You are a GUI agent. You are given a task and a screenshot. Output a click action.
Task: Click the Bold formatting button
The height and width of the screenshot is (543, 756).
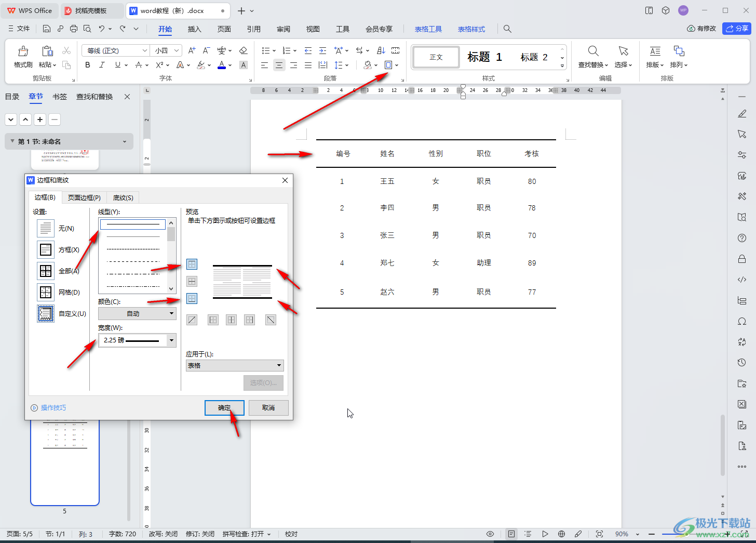(x=88, y=65)
